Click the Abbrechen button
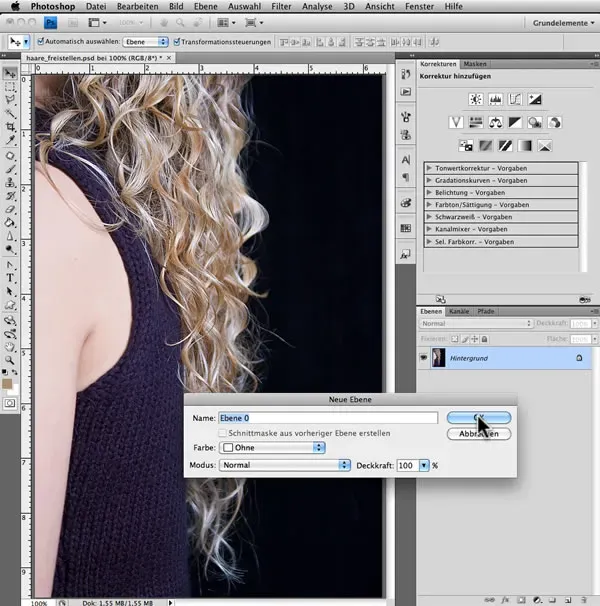This screenshot has height=606, width=600. click(x=479, y=434)
